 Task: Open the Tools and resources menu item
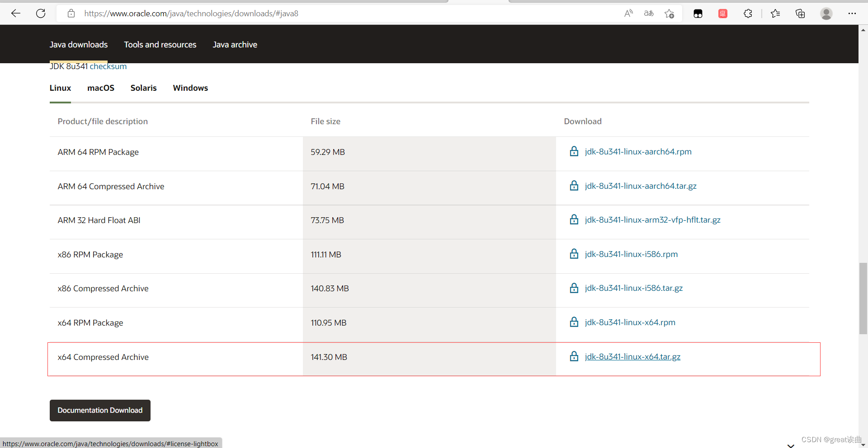[160, 45]
